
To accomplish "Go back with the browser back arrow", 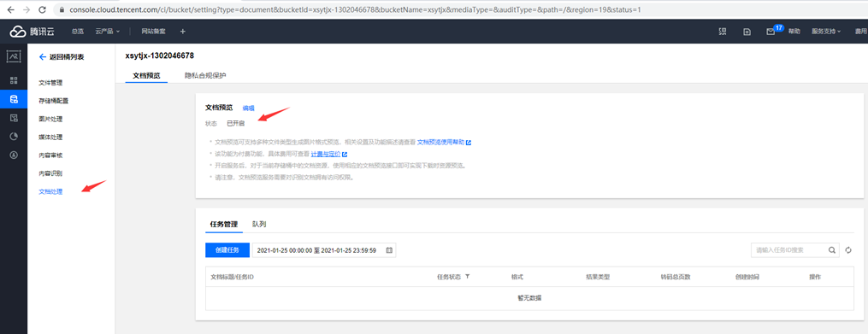I will coord(10,10).
